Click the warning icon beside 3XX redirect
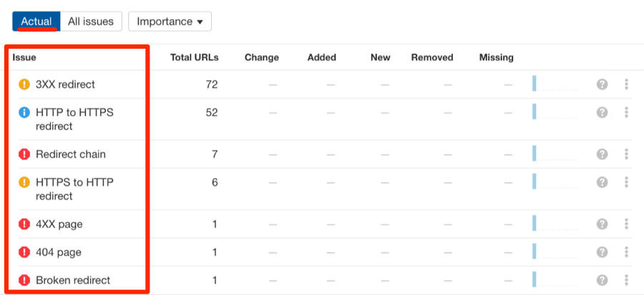This screenshot has width=644, height=295. (24, 84)
